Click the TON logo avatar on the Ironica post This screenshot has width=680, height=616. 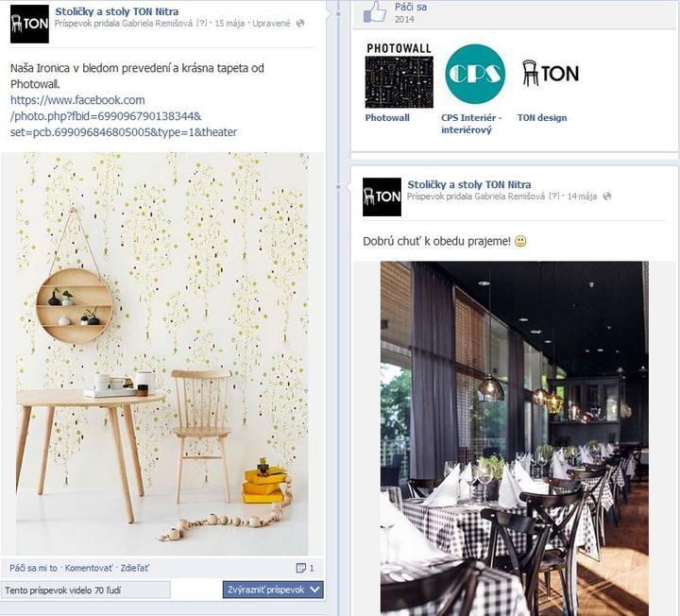(x=29, y=24)
